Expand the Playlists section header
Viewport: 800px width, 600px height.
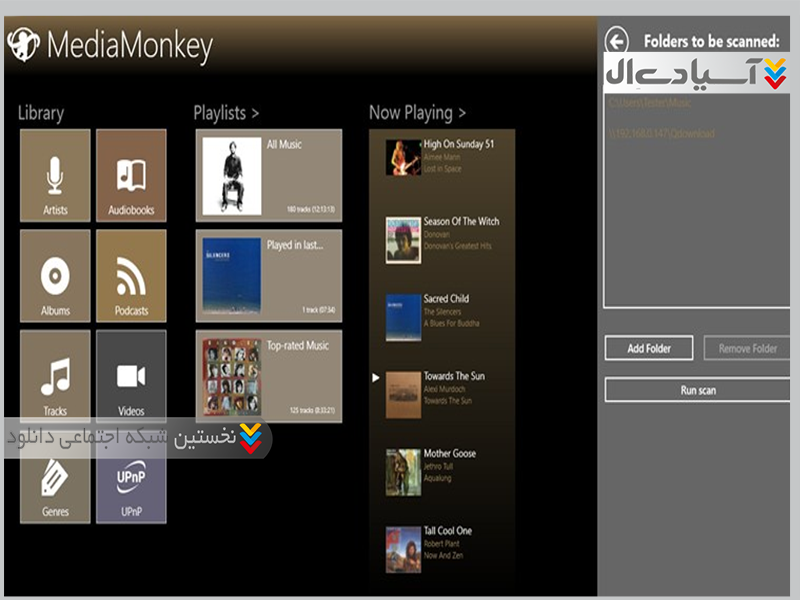click(226, 113)
